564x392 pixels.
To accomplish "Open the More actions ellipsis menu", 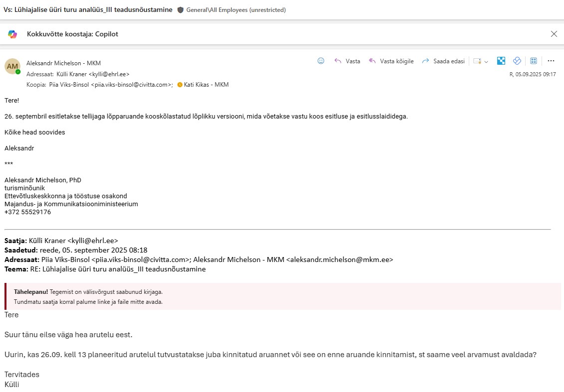I will coord(551,61).
